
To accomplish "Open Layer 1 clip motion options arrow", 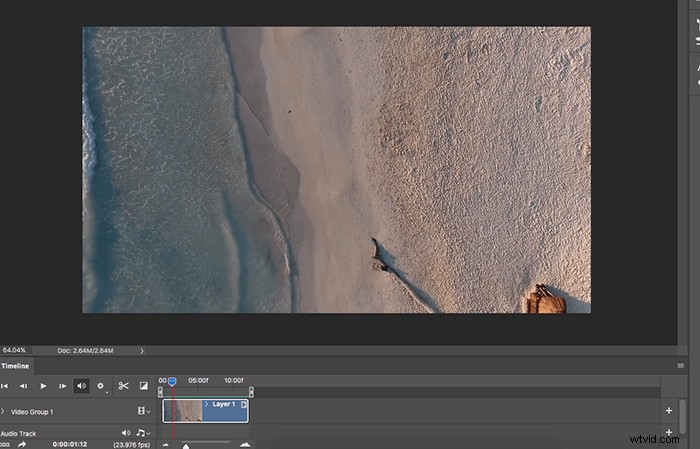I will coord(244,404).
